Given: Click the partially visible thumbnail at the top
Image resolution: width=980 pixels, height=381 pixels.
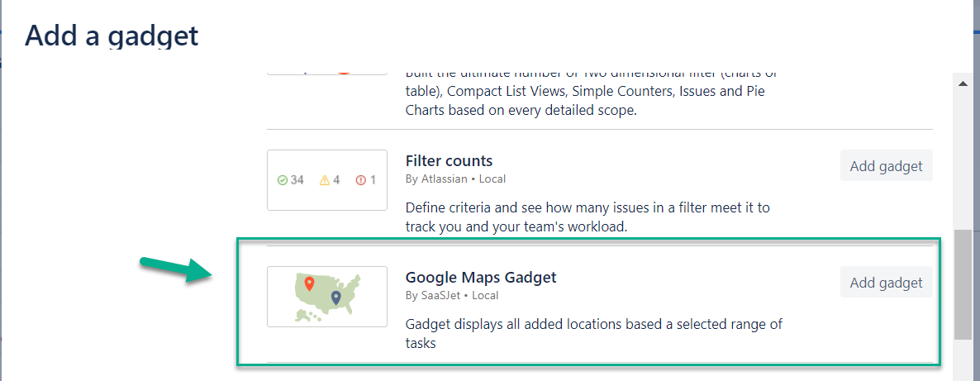Looking at the screenshot, I should [x=327, y=71].
